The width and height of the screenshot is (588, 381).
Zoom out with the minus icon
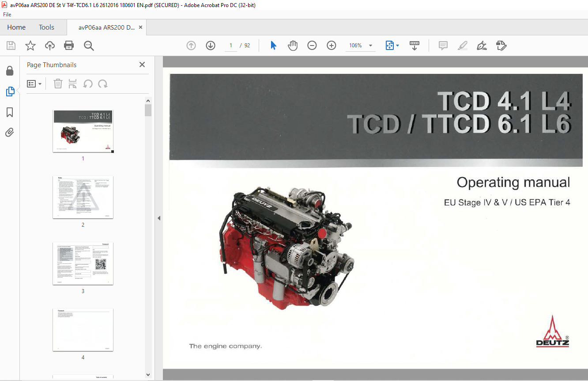click(312, 46)
